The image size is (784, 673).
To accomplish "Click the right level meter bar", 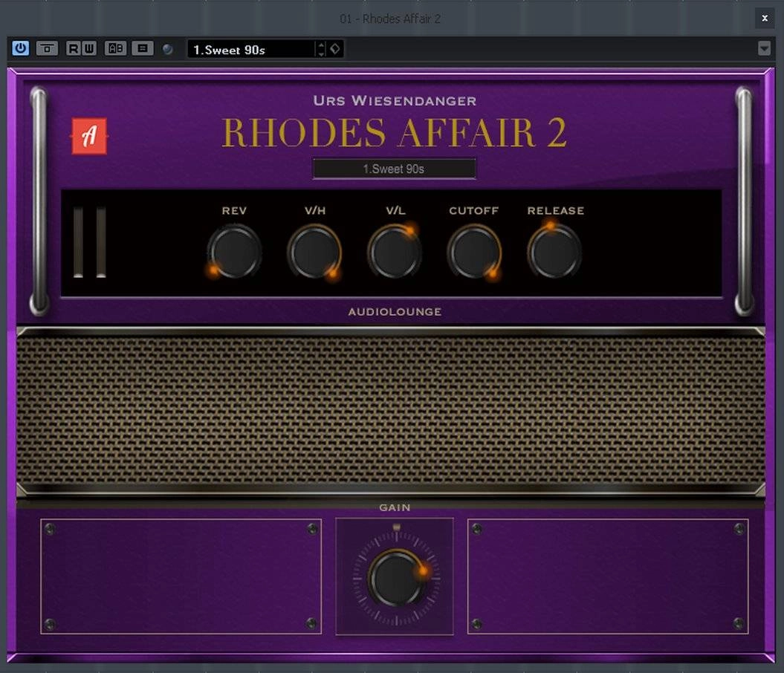I will 101,242.
